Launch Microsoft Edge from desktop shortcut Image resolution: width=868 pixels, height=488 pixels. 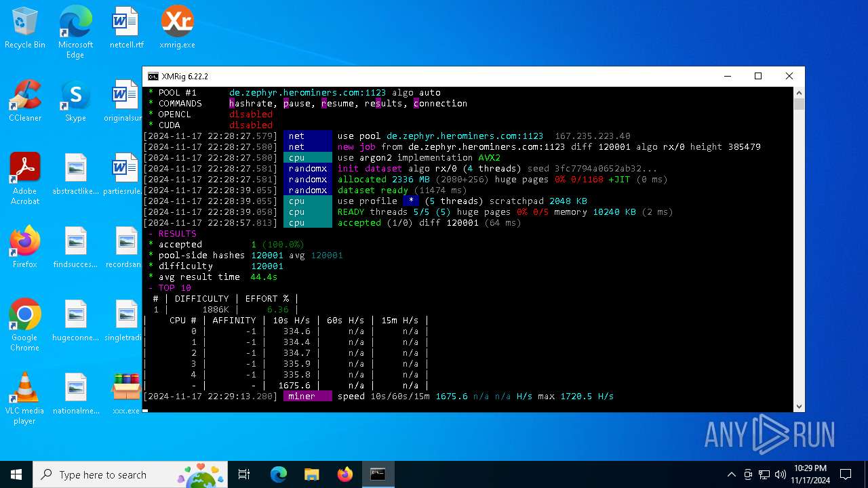75,32
